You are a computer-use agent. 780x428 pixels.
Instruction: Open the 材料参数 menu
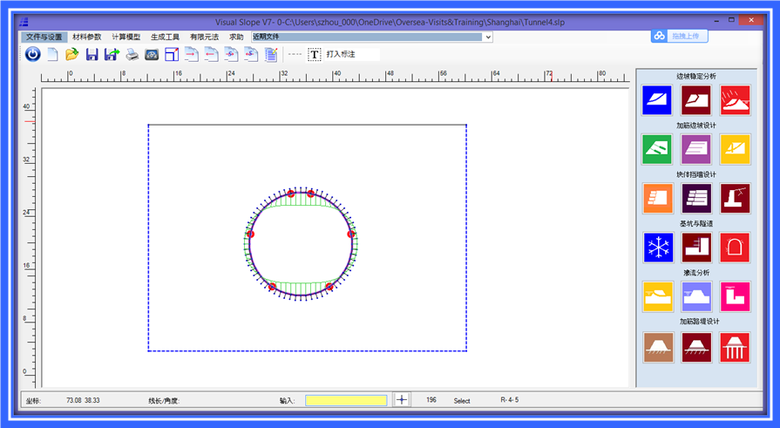click(87, 37)
